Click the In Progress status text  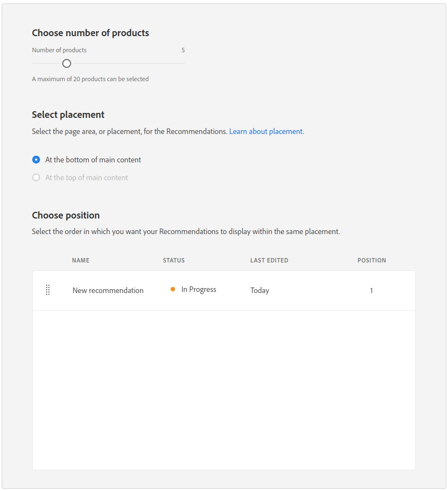(199, 290)
